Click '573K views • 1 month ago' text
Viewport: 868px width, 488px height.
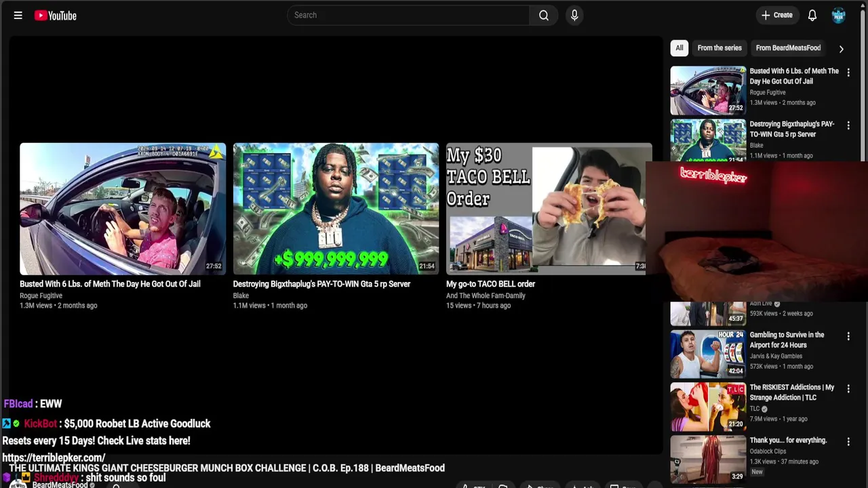[x=781, y=367]
